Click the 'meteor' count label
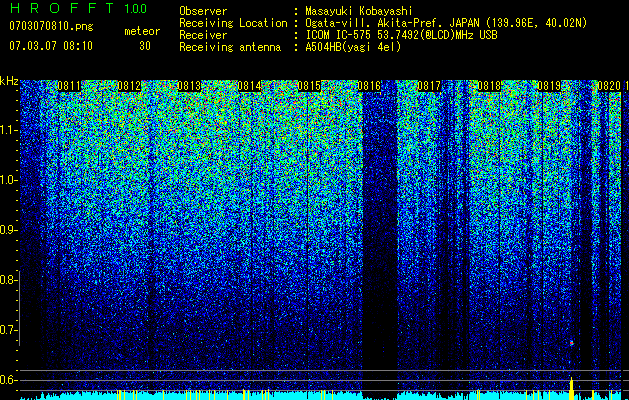This screenshot has height=400, width=629. [142, 31]
